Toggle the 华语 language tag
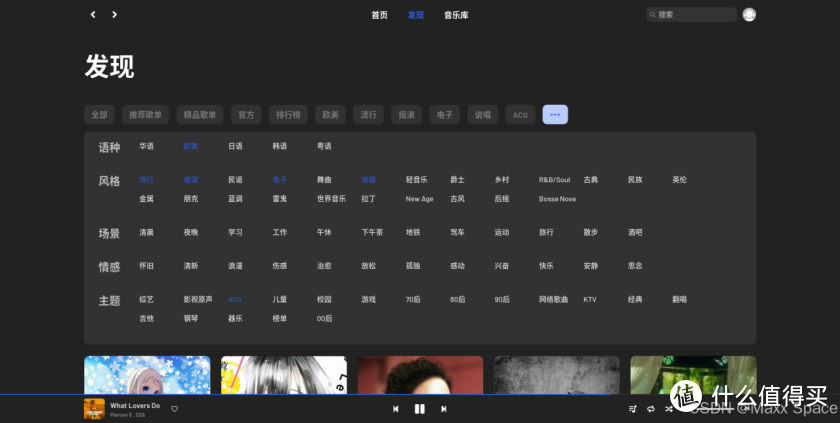Image resolution: width=840 pixels, height=423 pixels. [146, 146]
